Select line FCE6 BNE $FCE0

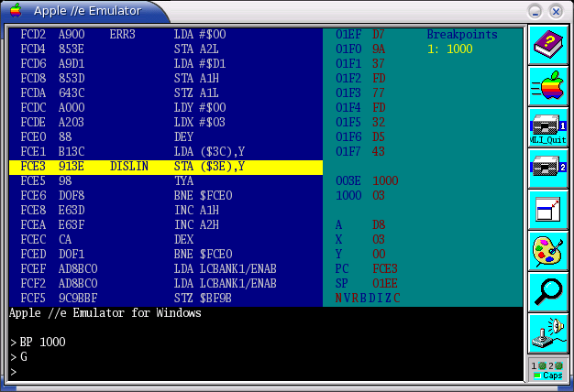coord(166,196)
